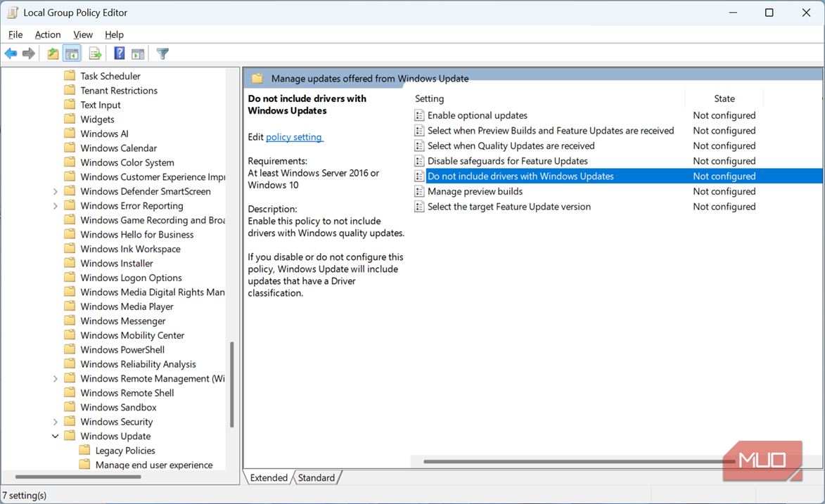Open the Action menu
825x504 pixels.
(x=48, y=34)
